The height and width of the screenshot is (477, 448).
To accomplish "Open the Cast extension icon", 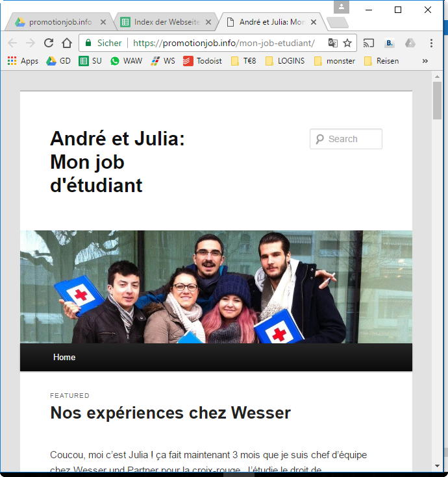I will pos(369,43).
